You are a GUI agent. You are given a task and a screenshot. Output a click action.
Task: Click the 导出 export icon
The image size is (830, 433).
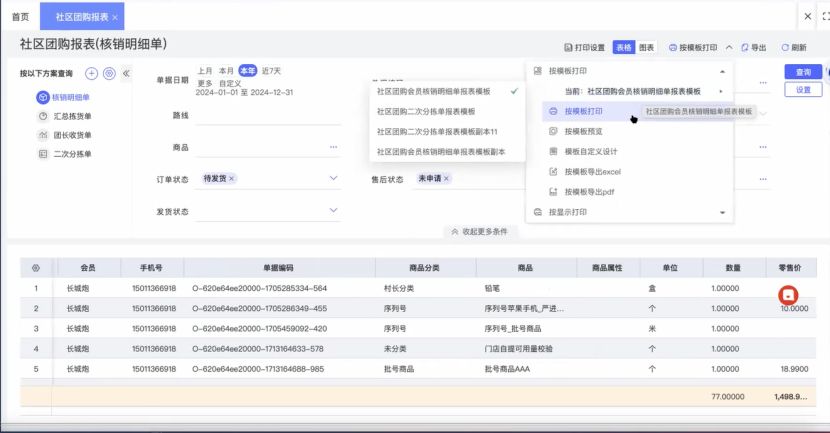click(x=746, y=47)
